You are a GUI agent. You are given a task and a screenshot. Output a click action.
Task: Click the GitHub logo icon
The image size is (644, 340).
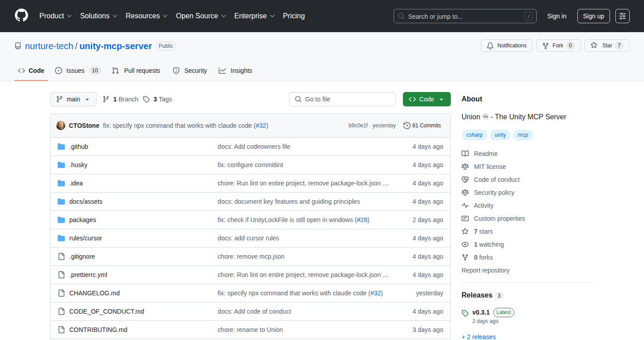click(x=21, y=16)
